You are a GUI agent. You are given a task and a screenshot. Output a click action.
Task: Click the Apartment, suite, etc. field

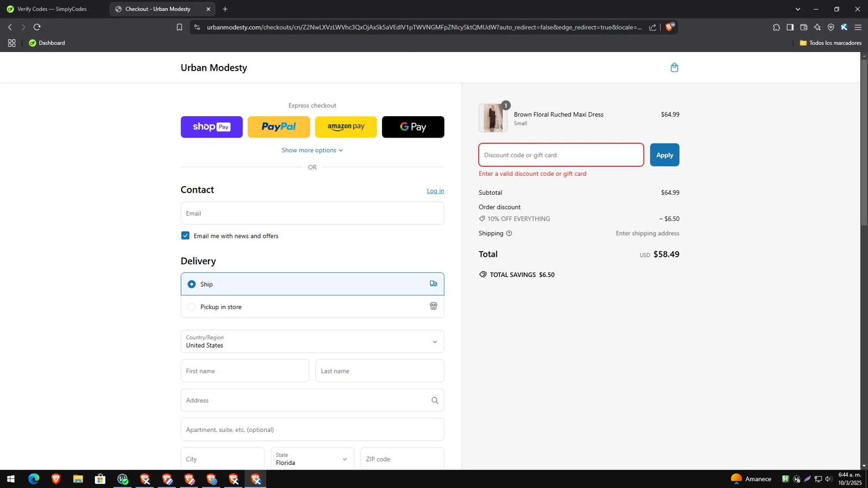(x=312, y=430)
